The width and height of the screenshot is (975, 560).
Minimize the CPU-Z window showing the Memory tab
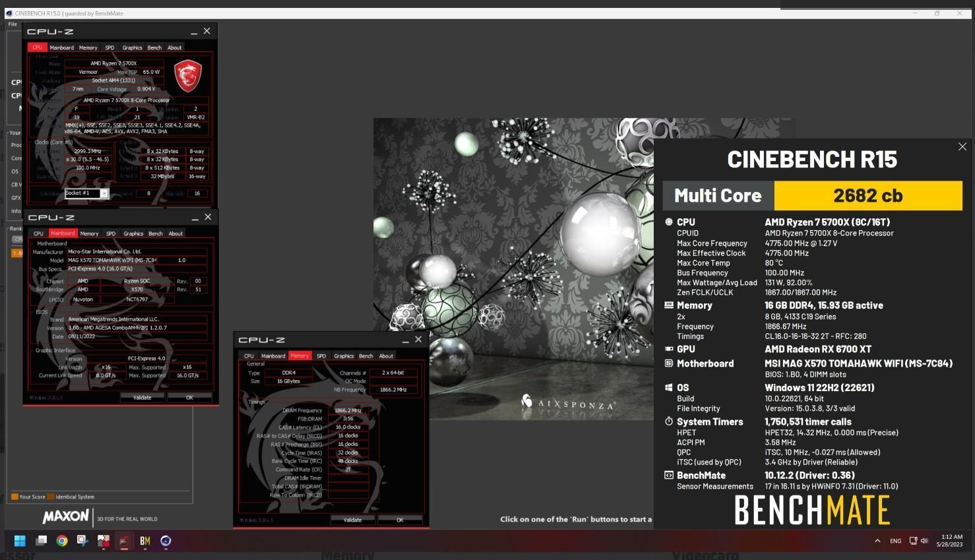(x=404, y=340)
